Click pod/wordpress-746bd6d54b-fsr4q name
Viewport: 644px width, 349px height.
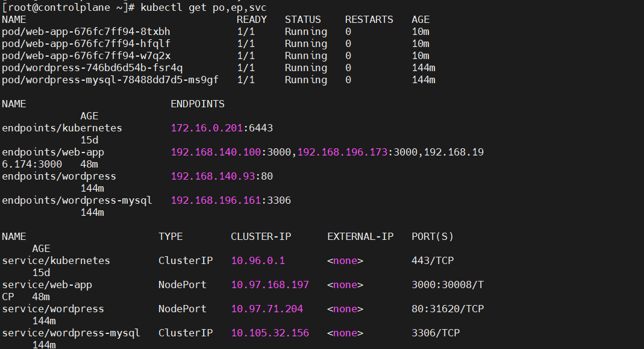[x=92, y=68]
